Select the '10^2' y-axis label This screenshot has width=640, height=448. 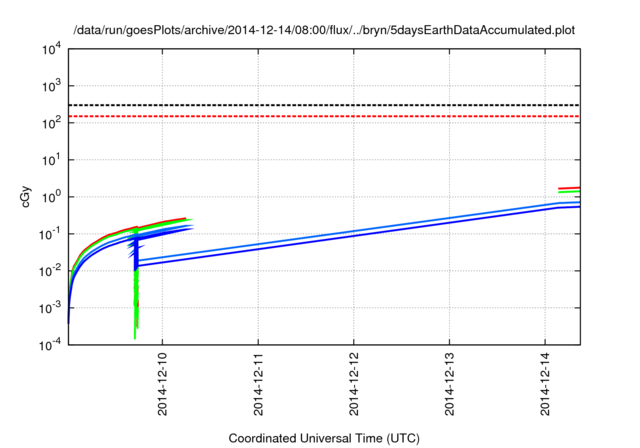[52, 123]
